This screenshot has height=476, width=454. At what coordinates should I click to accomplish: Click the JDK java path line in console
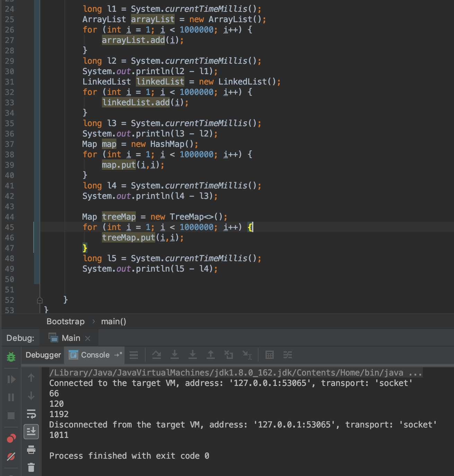236,373
